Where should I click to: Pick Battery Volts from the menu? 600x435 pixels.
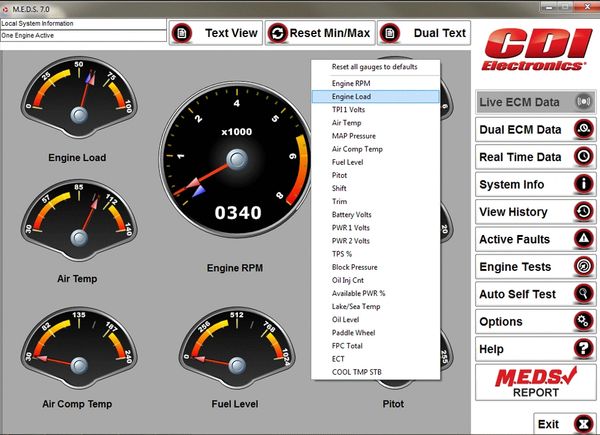click(376, 215)
